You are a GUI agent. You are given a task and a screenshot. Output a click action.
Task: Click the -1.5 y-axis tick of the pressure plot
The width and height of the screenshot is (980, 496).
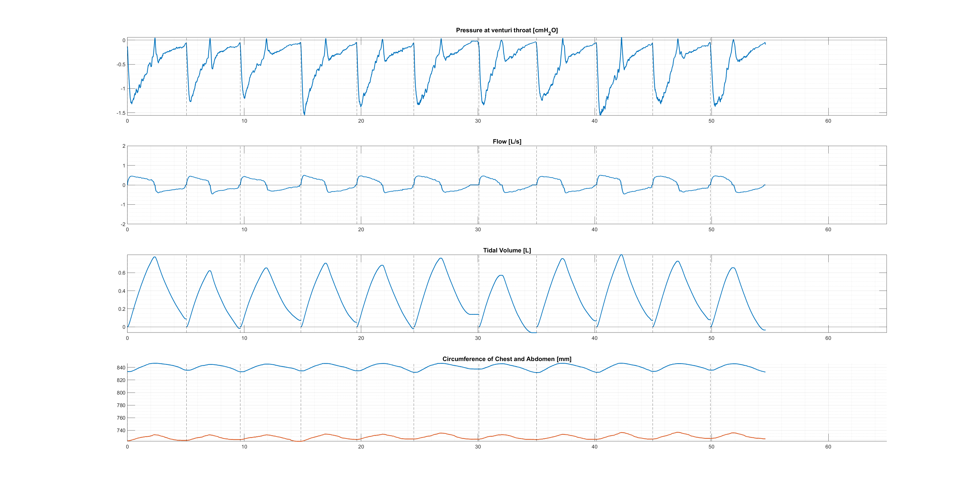[x=121, y=113]
